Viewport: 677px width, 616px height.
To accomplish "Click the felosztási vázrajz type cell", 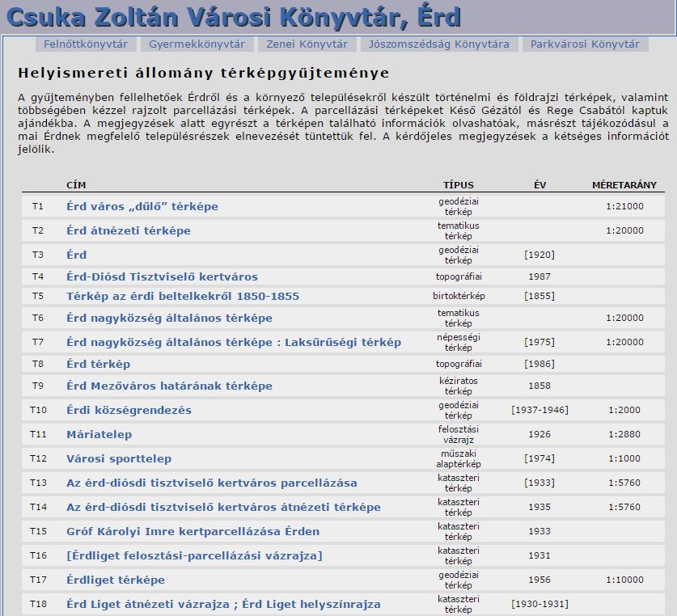I will pos(459,434).
